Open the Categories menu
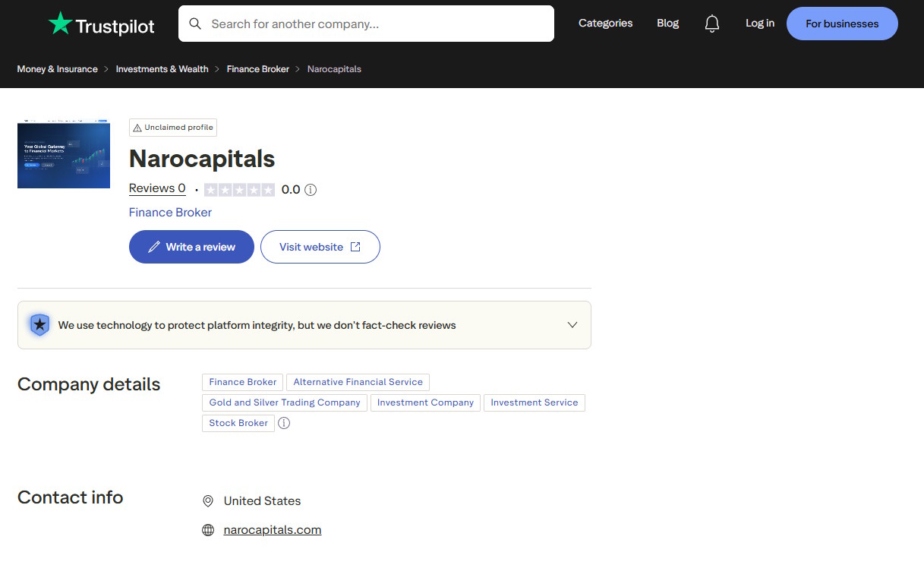This screenshot has width=924, height=565. pos(605,23)
